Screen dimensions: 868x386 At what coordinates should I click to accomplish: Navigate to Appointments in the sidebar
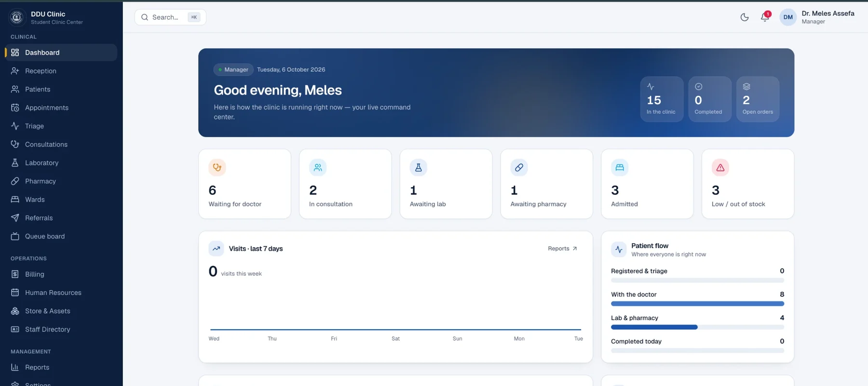(x=61, y=107)
